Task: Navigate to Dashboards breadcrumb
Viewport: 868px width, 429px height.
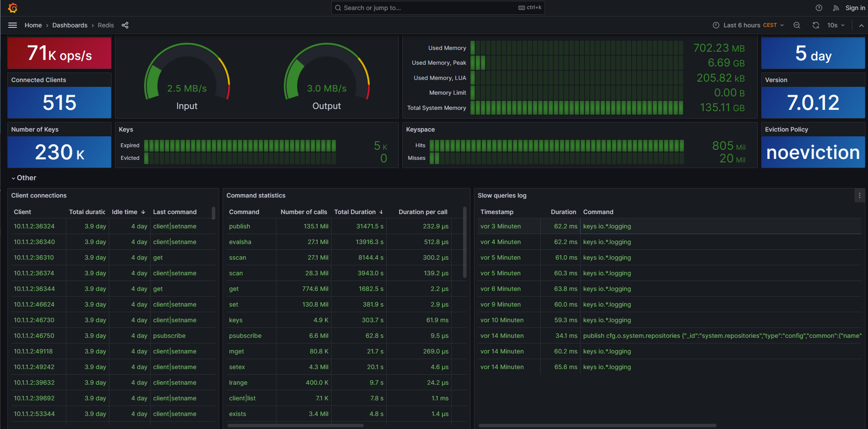Action: click(70, 25)
